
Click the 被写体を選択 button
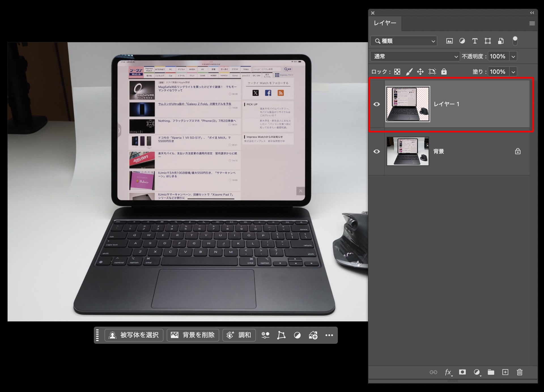pos(134,335)
